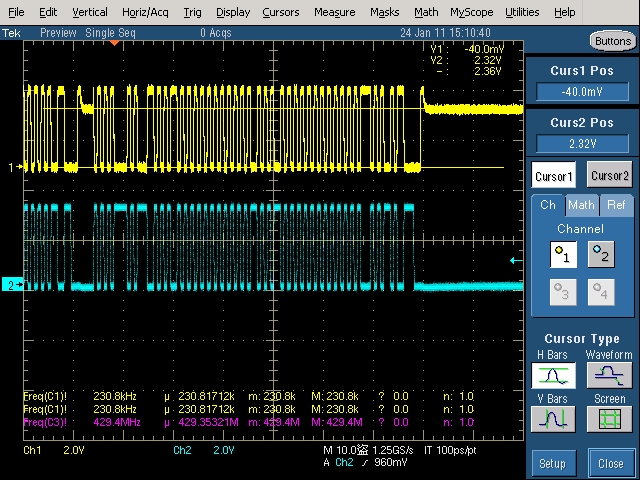
Task: Open the Vertical menu
Action: 90,12
